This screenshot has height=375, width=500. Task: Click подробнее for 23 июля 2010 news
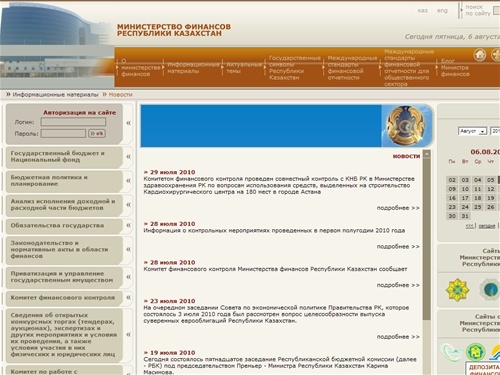(x=398, y=337)
